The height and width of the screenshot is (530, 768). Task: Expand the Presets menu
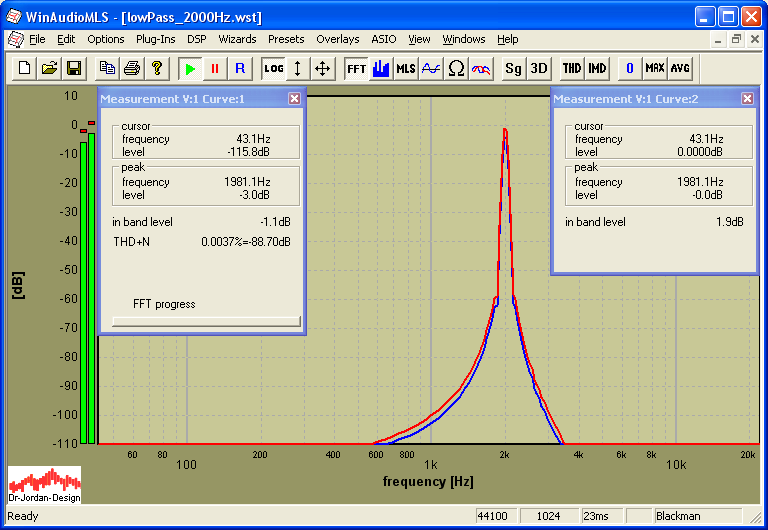click(x=286, y=39)
